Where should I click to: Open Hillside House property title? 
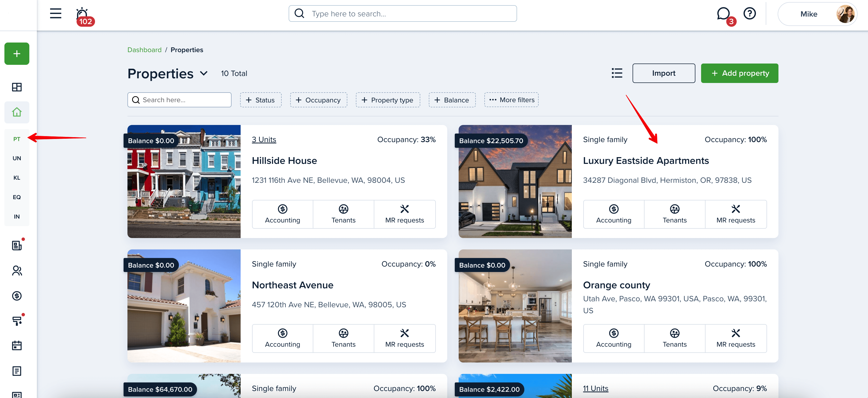click(284, 160)
